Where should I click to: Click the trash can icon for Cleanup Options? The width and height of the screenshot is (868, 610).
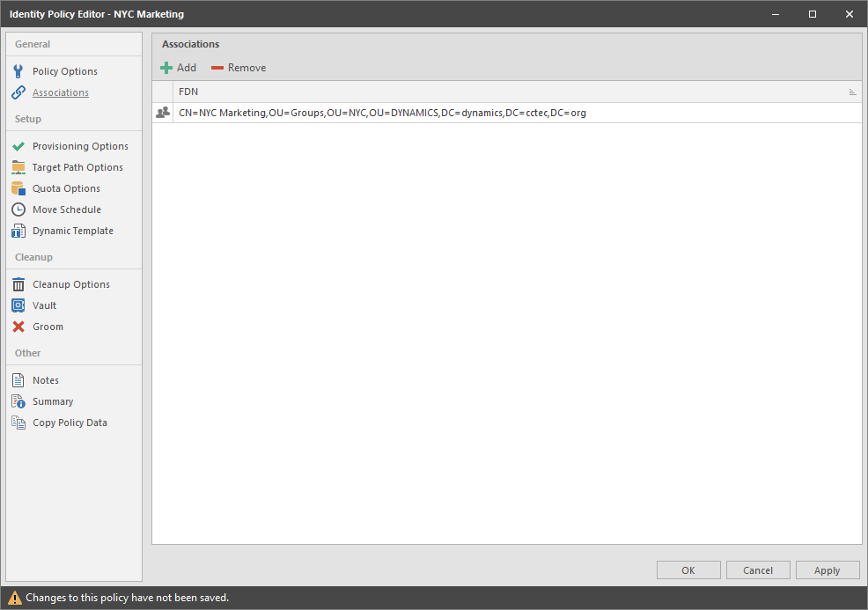point(18,284)
